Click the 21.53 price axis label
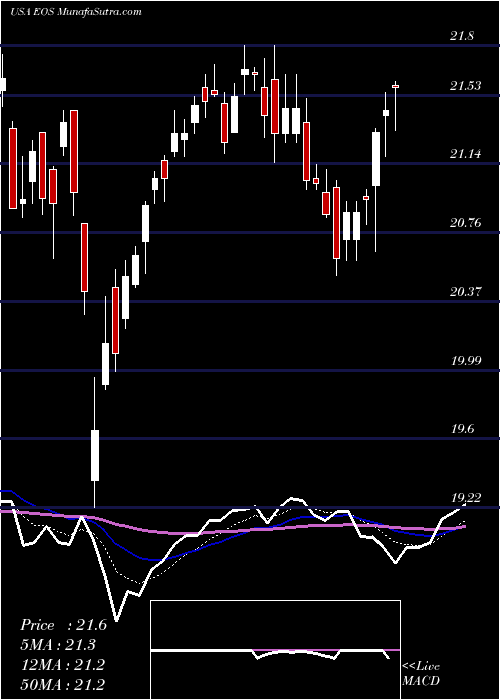500x700 pixels. 466,85
